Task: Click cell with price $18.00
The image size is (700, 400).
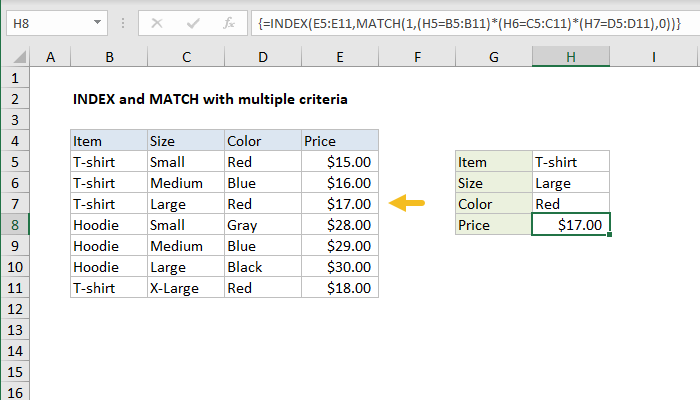Action: (340, 288)
